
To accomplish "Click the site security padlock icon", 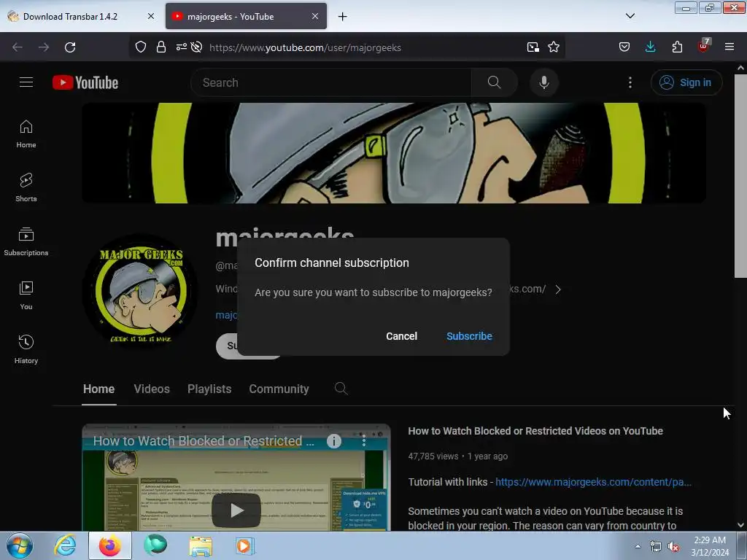I will point(161,47).
